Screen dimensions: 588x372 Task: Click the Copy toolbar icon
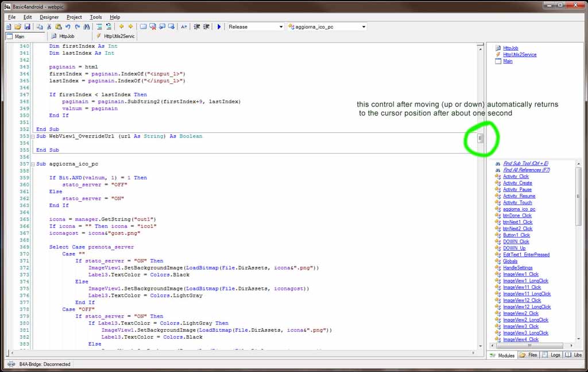tap(40, 26)
